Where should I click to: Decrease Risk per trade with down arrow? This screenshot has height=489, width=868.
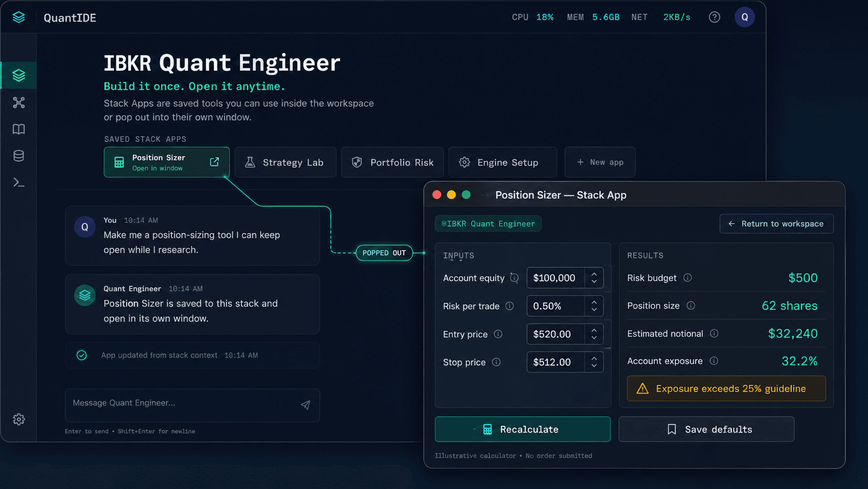click(x=594, y=310)
